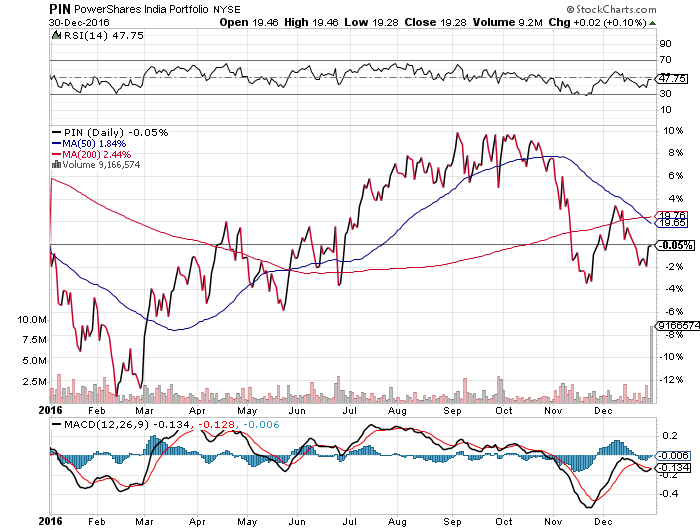Click the Nov marker on main chart axis
The height and width of the screenshot is (530, 700).
[x=552, y=409]
